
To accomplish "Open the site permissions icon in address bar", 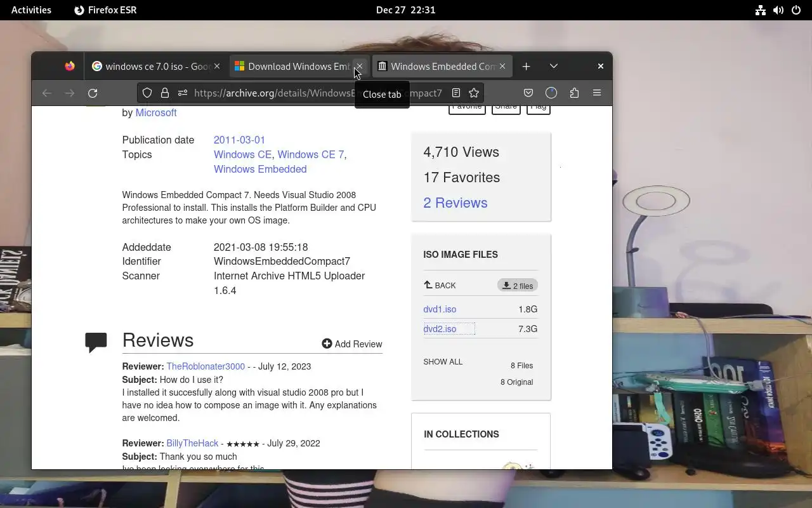I will coord(183,93).
